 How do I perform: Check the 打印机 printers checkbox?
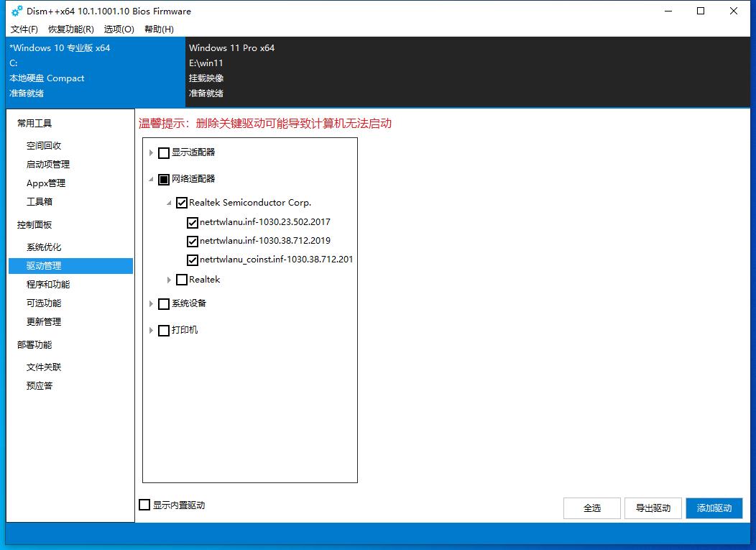tap(163, 330)
